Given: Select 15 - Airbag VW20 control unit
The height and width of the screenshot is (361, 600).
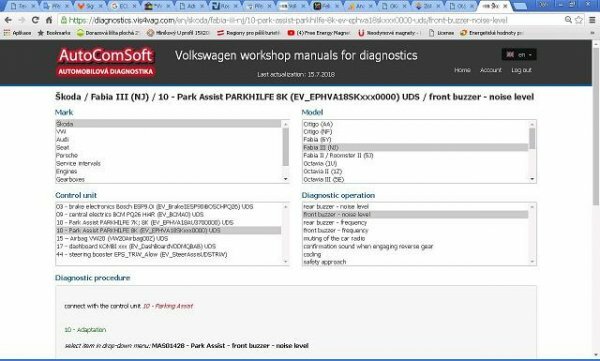Looking at the screenshot, I should [168, 238].
